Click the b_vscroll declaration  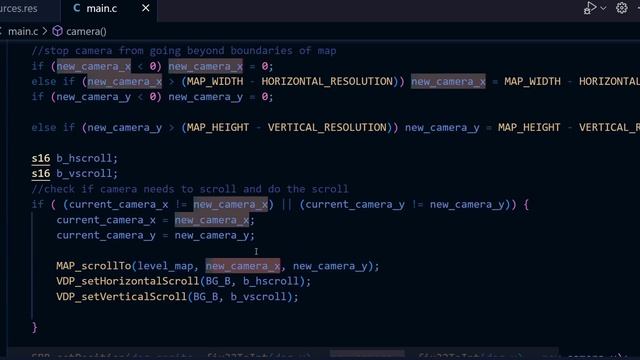pyautogui.click(x=87, y=173)
